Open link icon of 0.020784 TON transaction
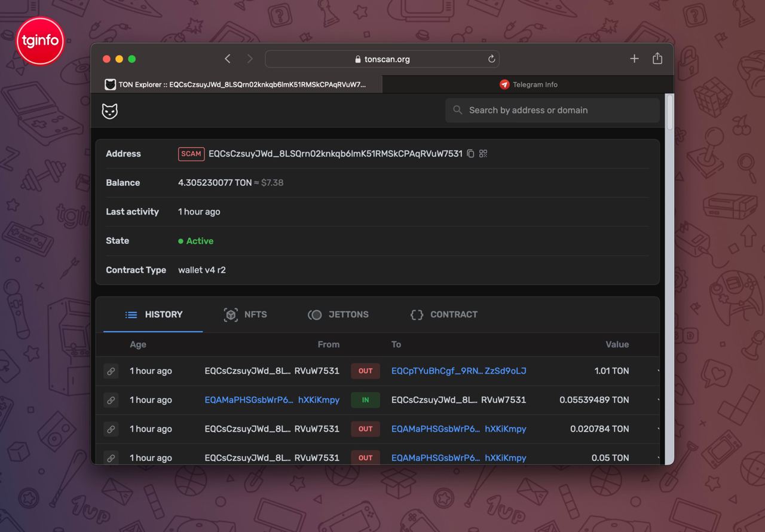765x532 pixels. pyautogui.click(x=111, y=429)
